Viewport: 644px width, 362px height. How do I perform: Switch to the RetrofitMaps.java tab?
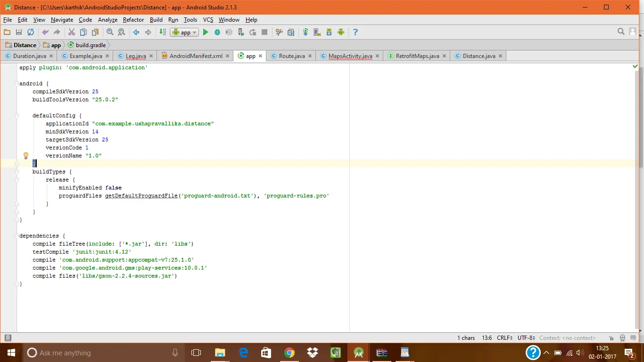tap(417, 56)
